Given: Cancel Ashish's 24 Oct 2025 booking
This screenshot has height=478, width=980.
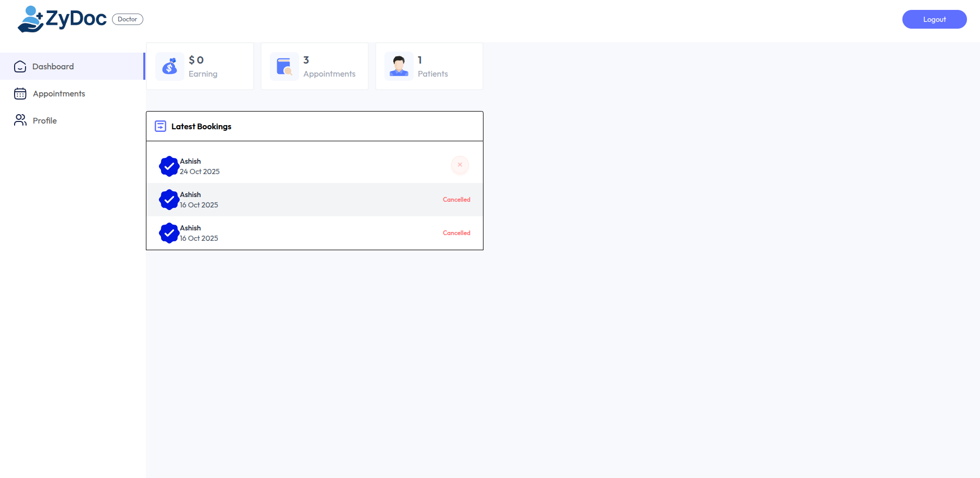Looking at the screenshot, I should (460, 165).
